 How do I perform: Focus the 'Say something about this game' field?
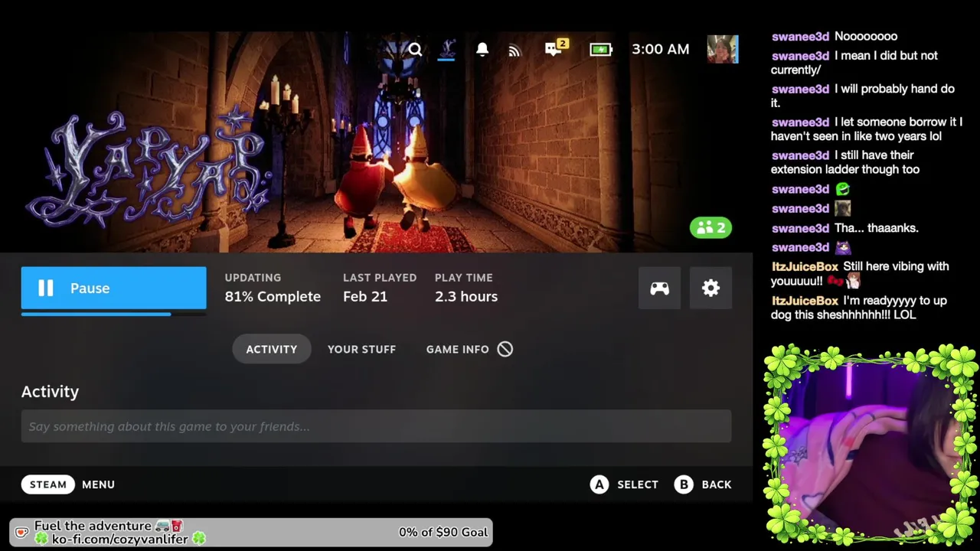376,426
